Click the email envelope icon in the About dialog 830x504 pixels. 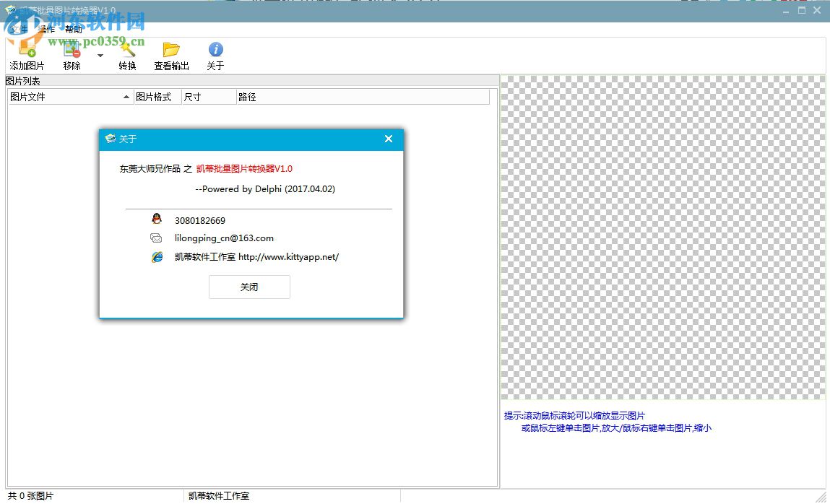point(156,238)
